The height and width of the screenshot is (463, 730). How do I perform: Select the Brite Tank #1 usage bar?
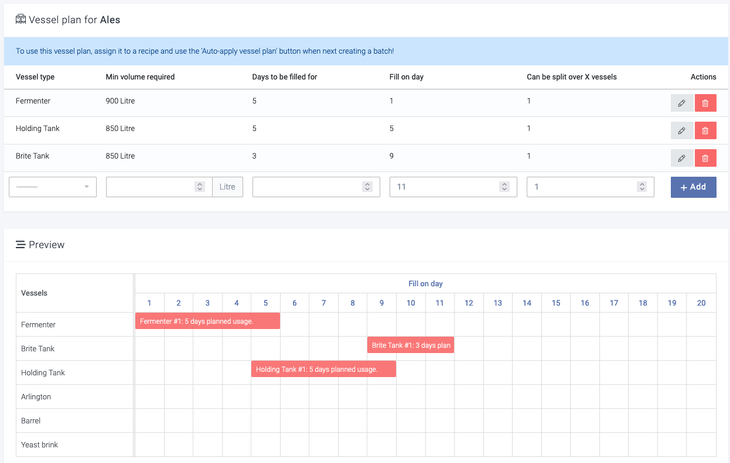click(x=410, y=345)
